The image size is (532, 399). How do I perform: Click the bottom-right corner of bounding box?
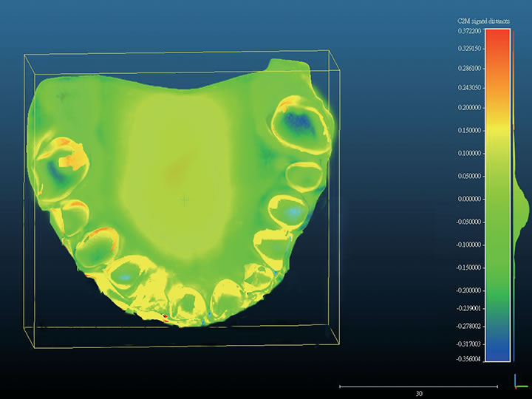[x=341, y=344]
